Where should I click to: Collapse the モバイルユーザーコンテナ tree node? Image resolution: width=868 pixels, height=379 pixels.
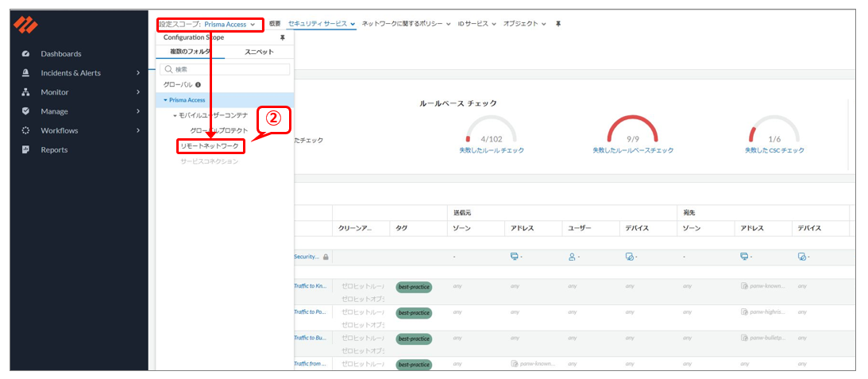175,115
